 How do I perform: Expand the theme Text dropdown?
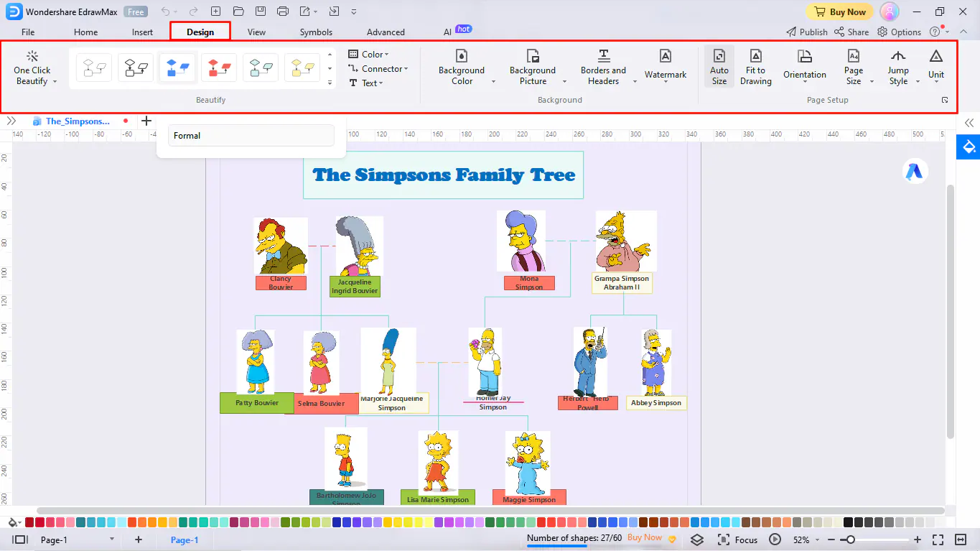(x=366, y=83)
